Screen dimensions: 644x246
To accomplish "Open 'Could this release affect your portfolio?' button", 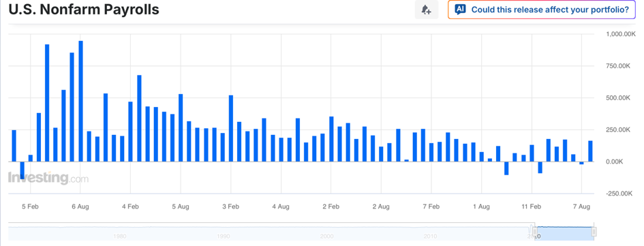I will (542, 10).
